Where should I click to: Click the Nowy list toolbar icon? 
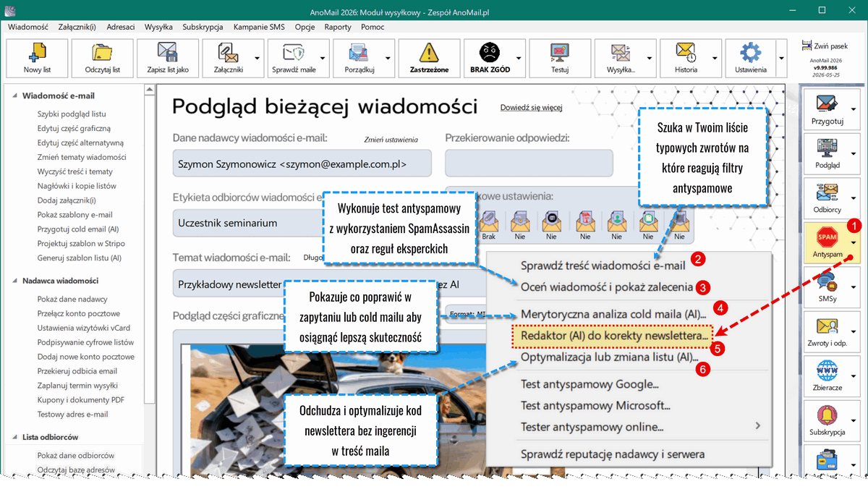[x=36, y=52]
